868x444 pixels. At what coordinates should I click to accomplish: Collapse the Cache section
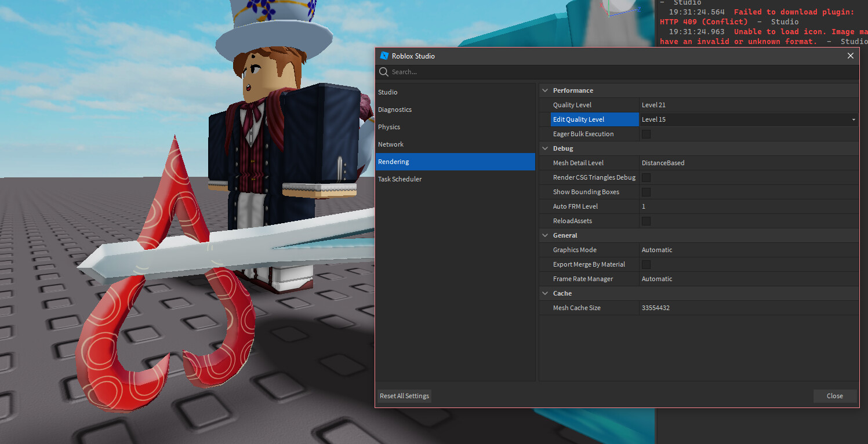[544, 293]
